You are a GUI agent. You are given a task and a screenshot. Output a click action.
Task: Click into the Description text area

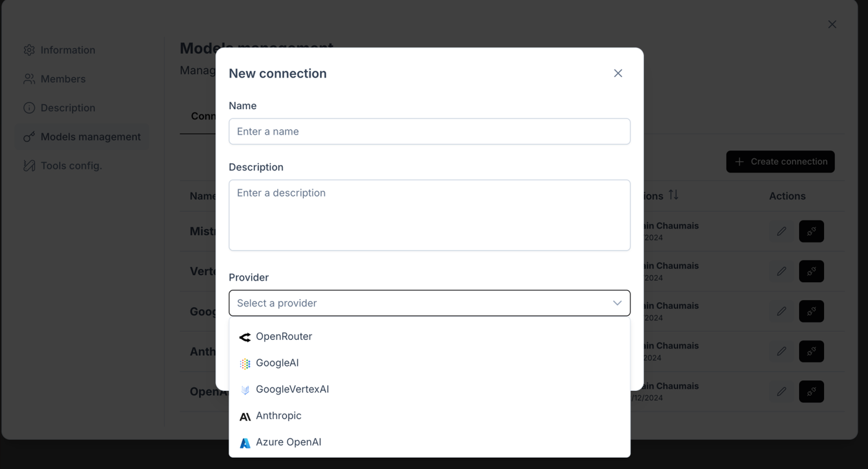429,215
